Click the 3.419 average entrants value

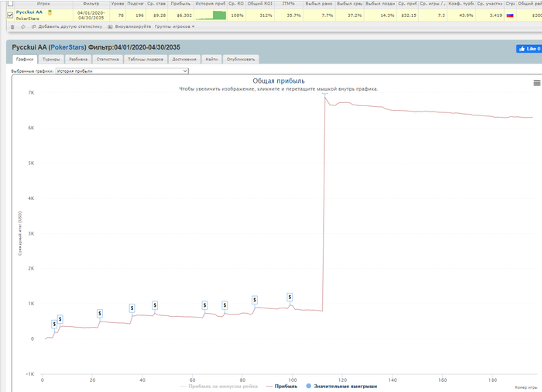tap(496, 15)
